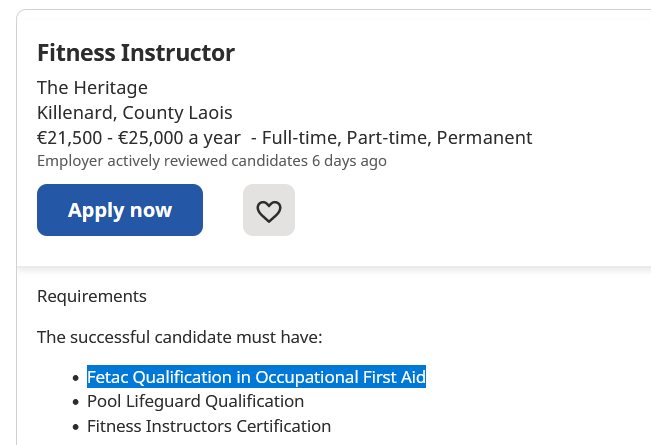Click the 6 days ago text
The width and height of the screenshot is (651, 445).
pyautogui.click(x=349, y=161)
